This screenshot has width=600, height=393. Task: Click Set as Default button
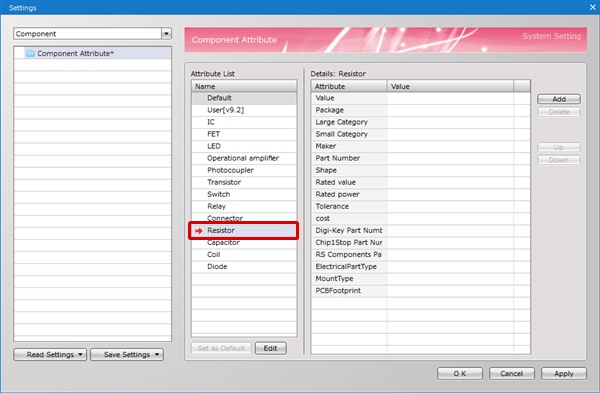tap(221, 348)
